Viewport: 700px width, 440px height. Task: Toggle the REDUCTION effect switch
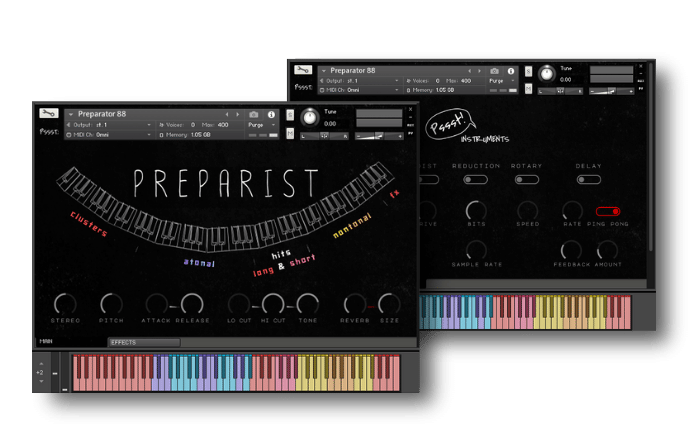point(475,180)
